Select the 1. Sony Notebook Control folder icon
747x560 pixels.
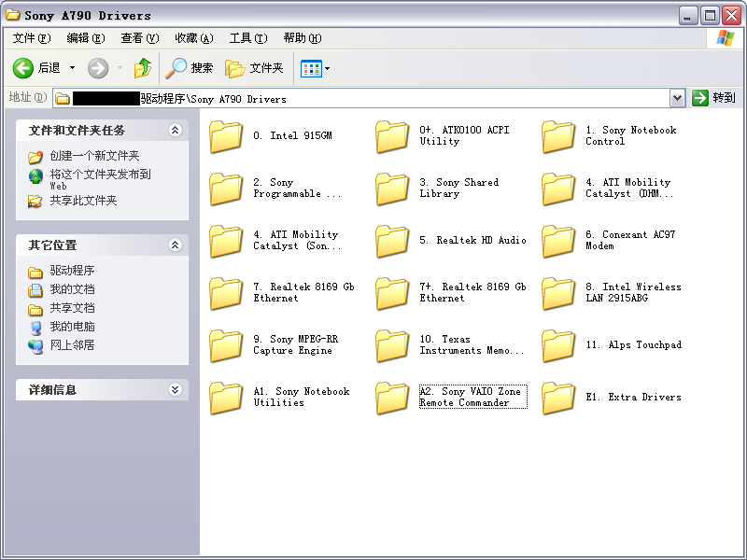558,136
